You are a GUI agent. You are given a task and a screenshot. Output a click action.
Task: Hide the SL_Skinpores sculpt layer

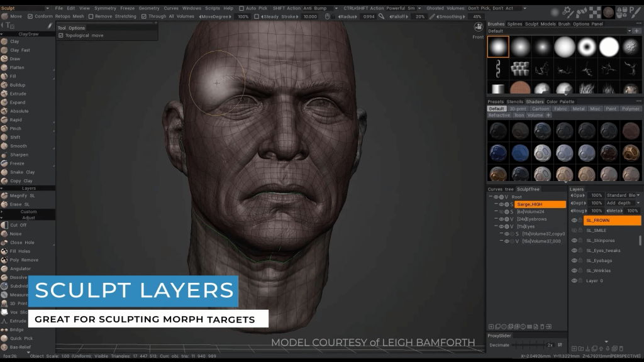coord(574,241)
